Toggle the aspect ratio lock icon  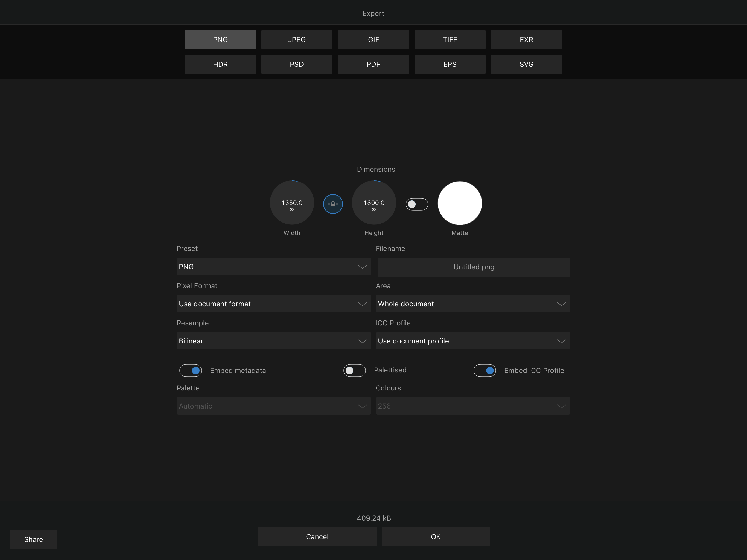pyautogui.click(x=333, y=204)
